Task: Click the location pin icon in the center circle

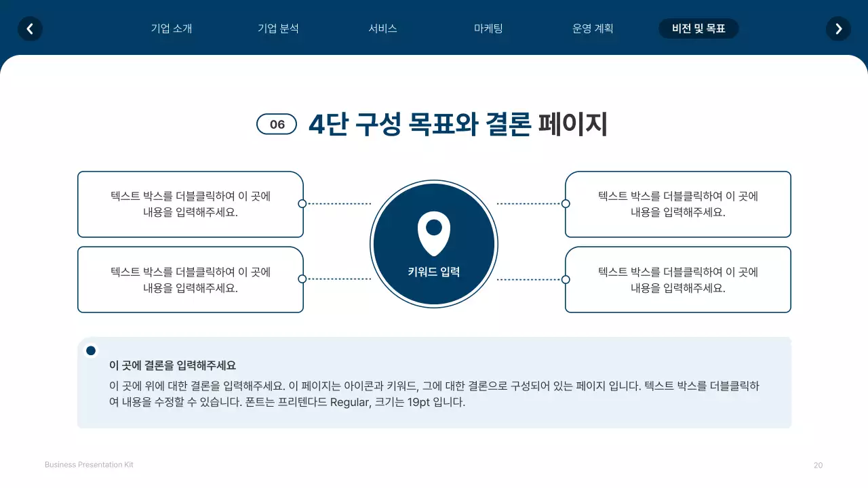Action: coord(433,232)
